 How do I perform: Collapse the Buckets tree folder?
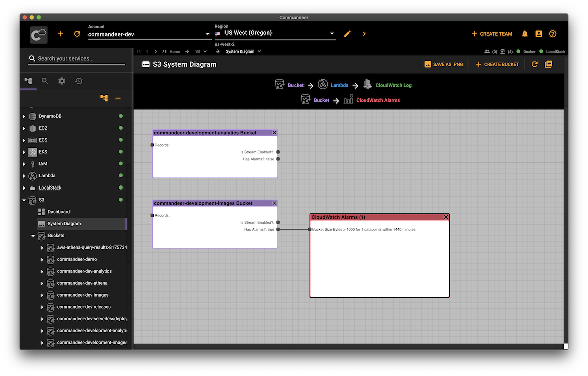(x=33, y=236)
